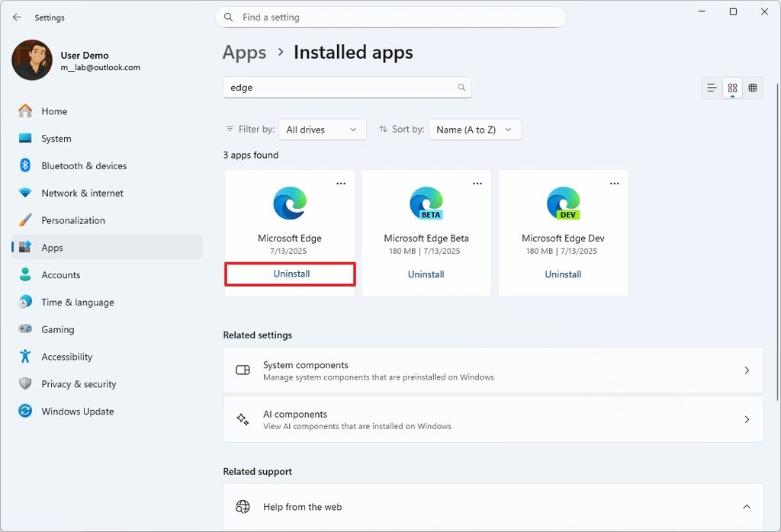Click the AI components chevron arrow
This screenshot has width=781, height=532.
tap(747, 419)
